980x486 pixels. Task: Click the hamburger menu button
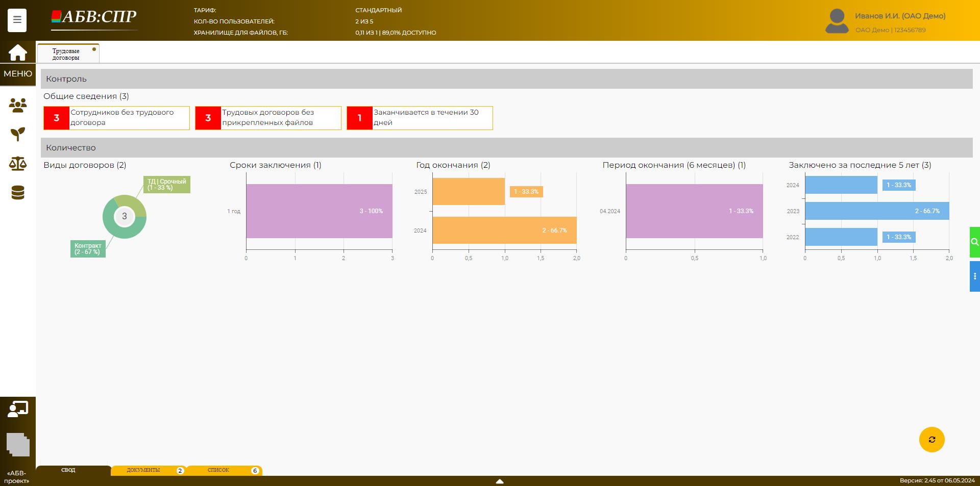(x=17, y=20)
